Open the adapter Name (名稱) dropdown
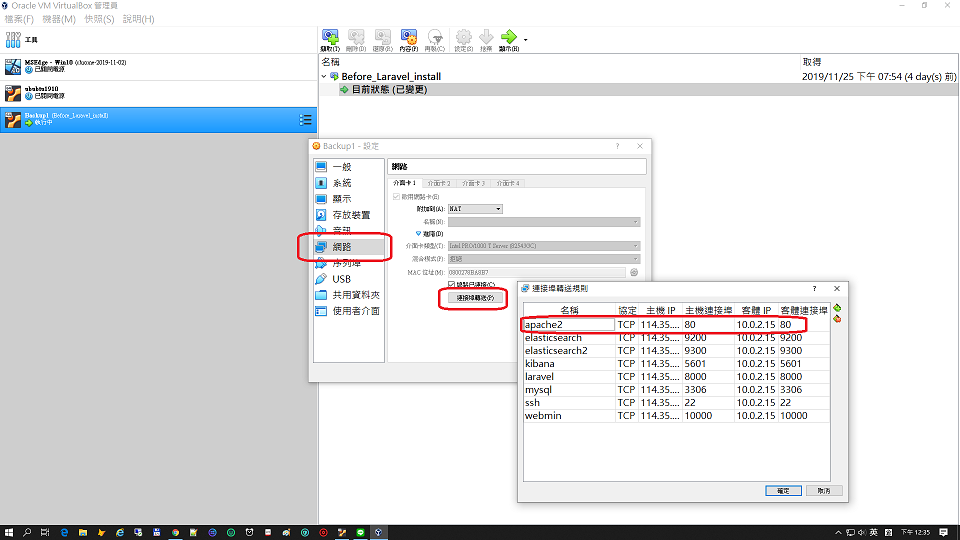 point(544,222)
